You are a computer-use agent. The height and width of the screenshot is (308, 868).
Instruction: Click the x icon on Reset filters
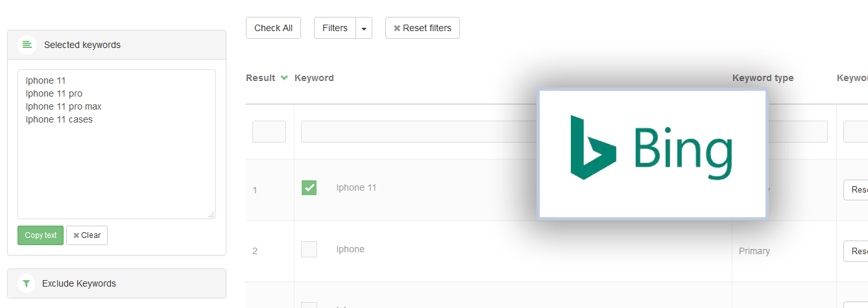click(397, 29)
